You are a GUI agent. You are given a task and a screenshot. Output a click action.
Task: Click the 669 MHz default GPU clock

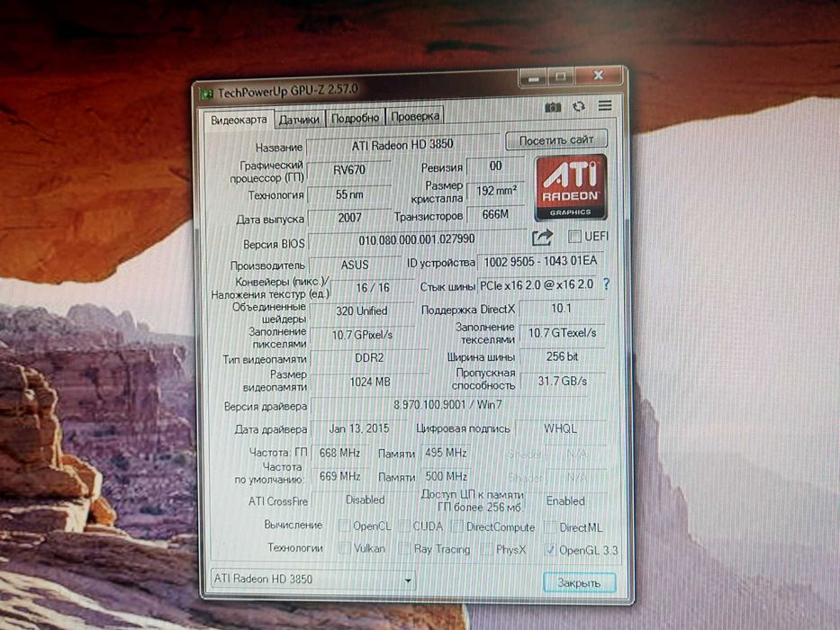pyautogui.click(x=339, y=476)
